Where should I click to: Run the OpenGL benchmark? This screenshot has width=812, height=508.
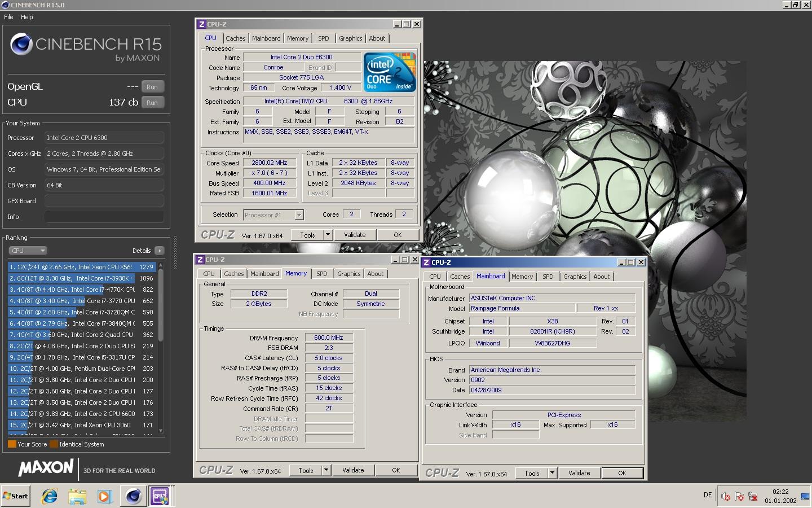(152, 87)
